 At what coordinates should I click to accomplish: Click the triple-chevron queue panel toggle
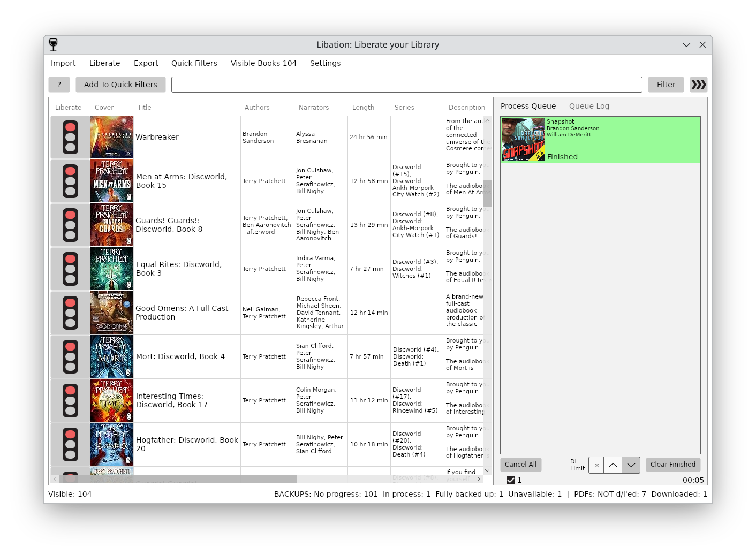click(x=698, y=85)
